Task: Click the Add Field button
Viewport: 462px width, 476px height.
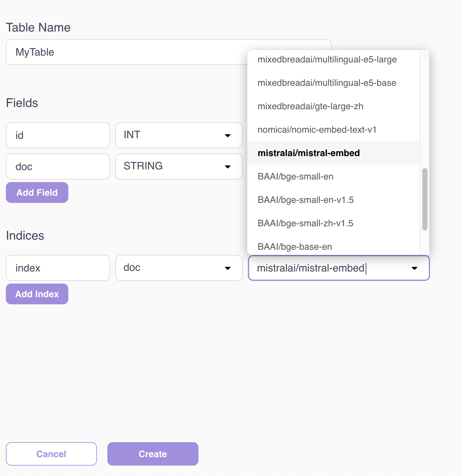Action: [37, 192]
